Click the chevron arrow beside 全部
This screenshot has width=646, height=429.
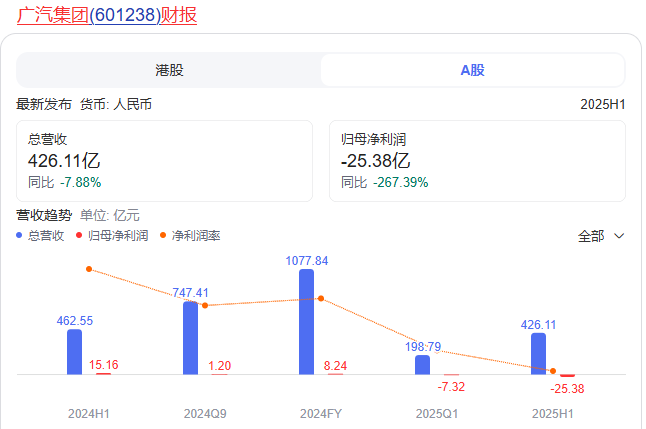click(x=619, y=236)
